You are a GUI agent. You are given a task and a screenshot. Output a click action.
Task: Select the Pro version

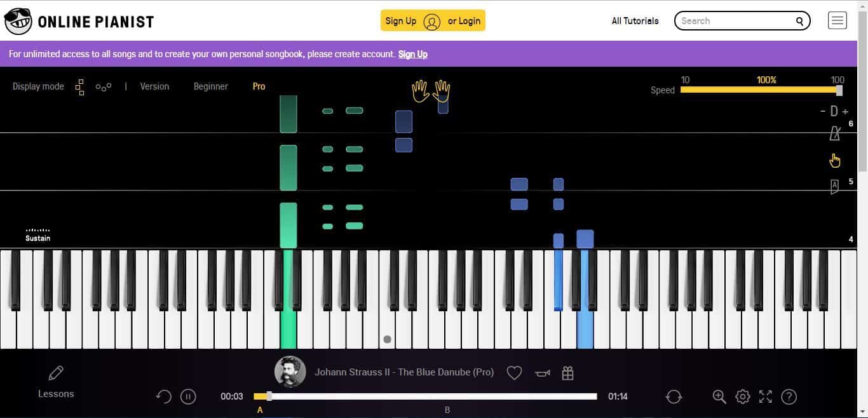[259, 86]
